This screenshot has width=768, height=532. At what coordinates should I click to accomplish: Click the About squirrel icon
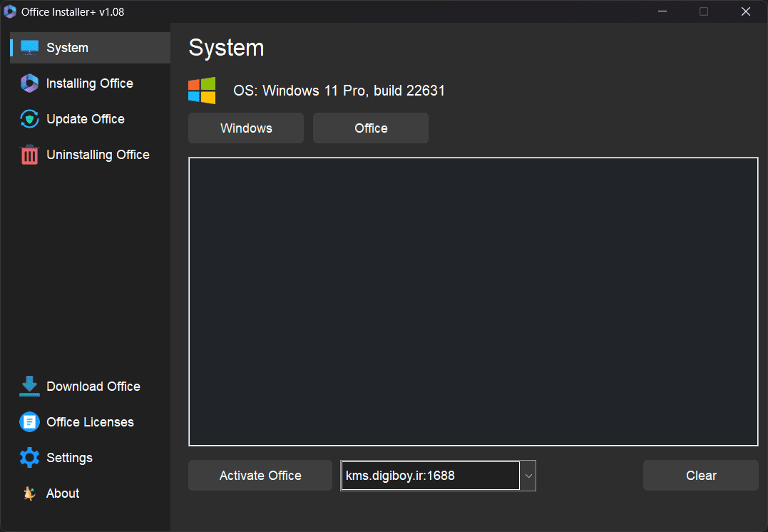point(29,493)
